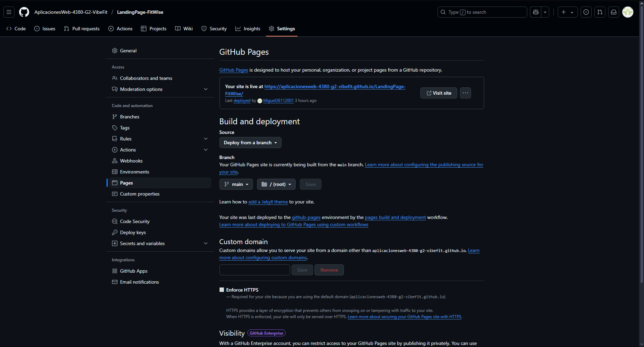
Task: Switch to the Insights tab
Action: 248,29
